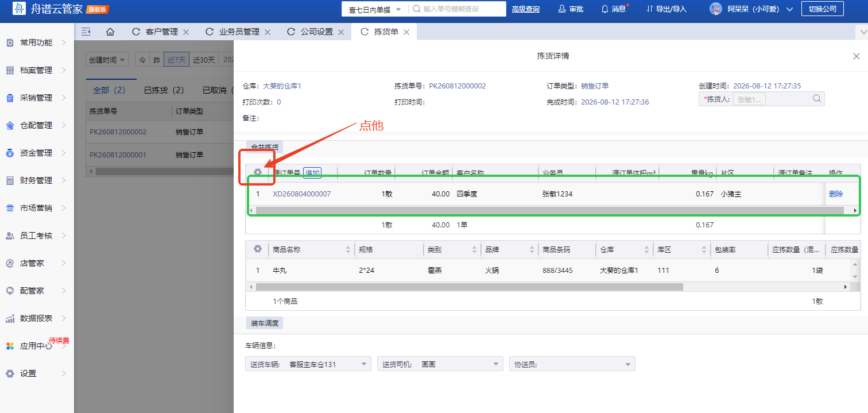Viewport: 868px width, 413px height.
Task: Collapse the sidebar with the menu fold icon
Action: click(x=86, y=32)
